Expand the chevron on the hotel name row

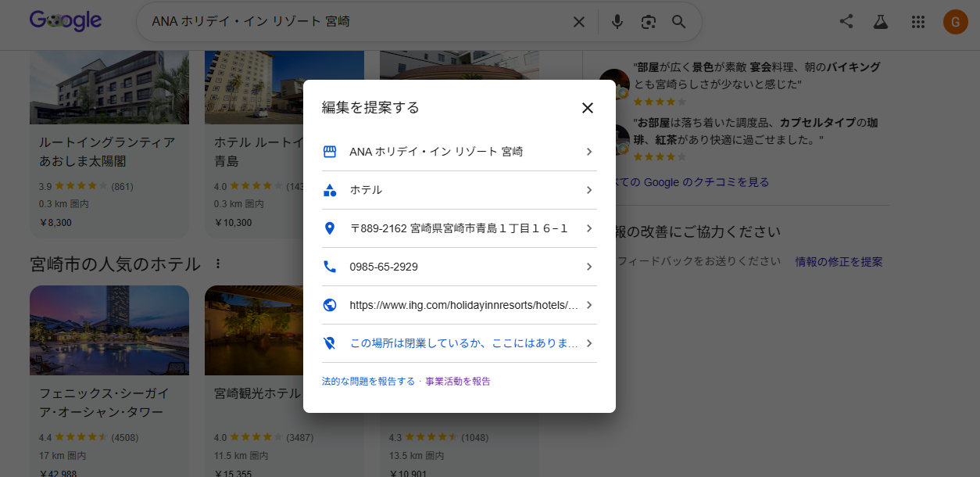[589, 152]
